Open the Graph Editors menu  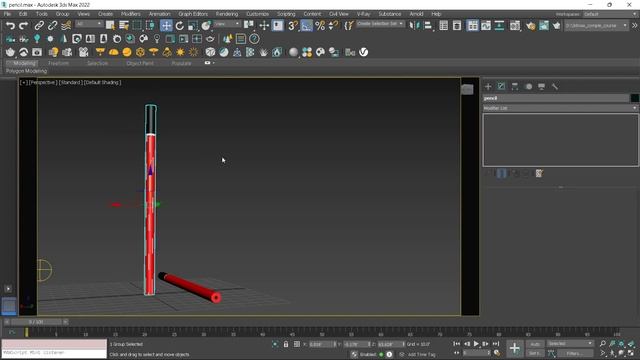click(x=193, y=14)
